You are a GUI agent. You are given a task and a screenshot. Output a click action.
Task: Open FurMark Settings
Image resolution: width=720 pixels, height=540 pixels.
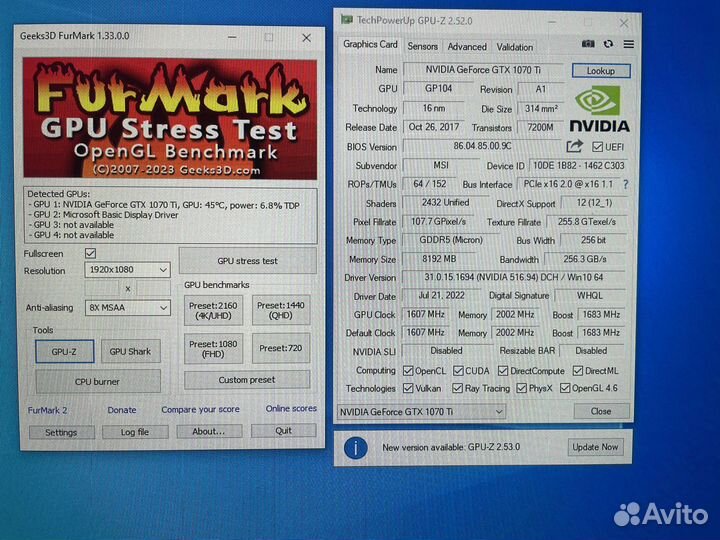click(62, 432)
